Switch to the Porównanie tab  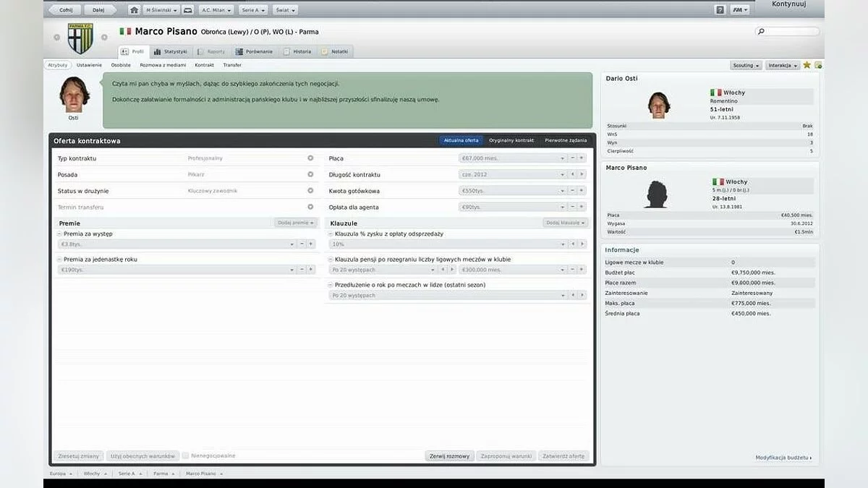[x=255, y=52]
